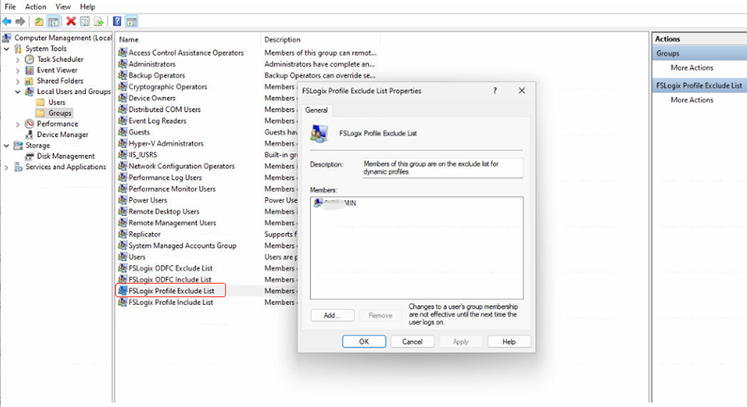Select FSLogix Profile Include List group
Image resolution: width=747 pixels, height=407 pixels.
point(171,302)
